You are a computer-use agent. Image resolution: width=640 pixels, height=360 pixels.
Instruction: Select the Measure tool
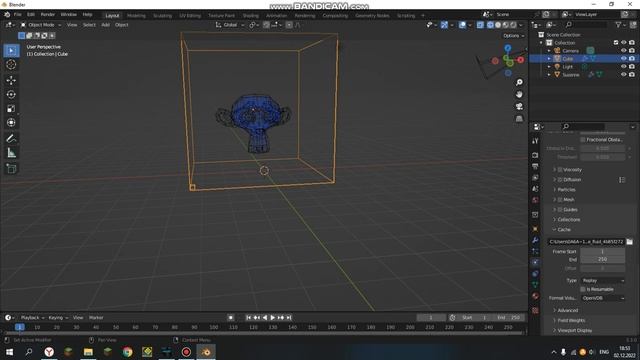[11, 153]
